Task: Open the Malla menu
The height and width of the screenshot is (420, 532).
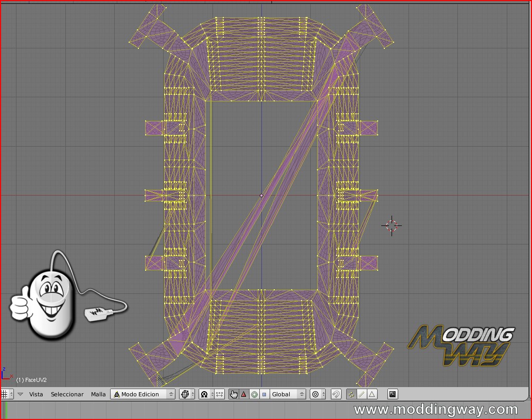Action: pyautogui.click(x=98, y=394)
